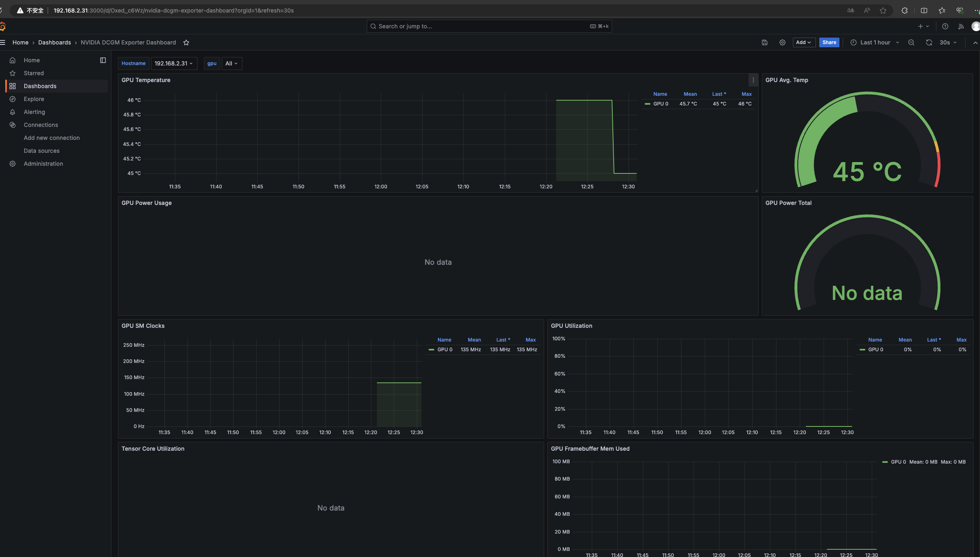Open dashboard settings gear icon

tap(782, 42)
